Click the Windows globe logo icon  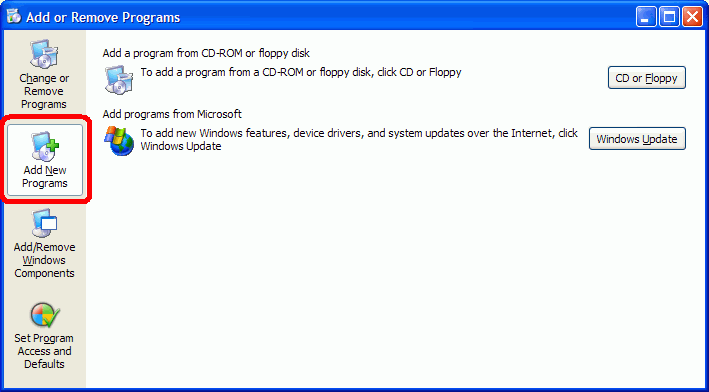coord(119,141)
